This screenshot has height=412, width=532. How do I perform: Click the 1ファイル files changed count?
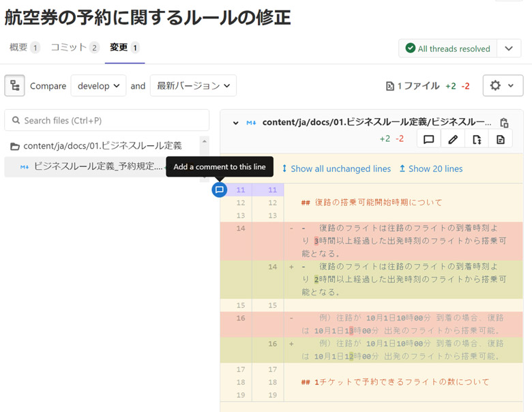418,86
